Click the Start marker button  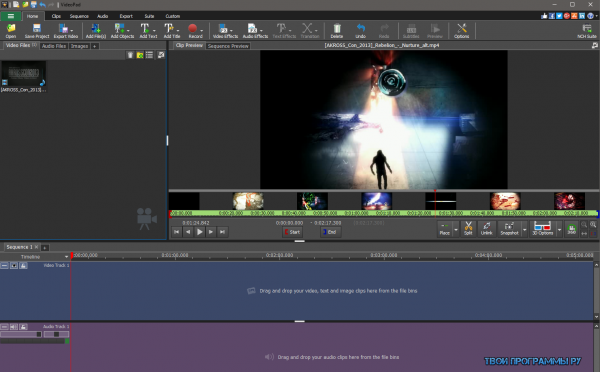[293, 232]
